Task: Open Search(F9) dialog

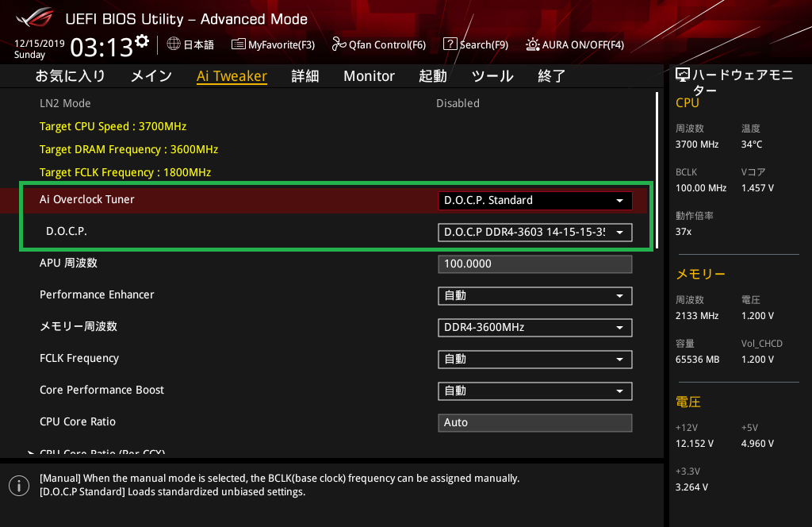Action: coord(476,44)
